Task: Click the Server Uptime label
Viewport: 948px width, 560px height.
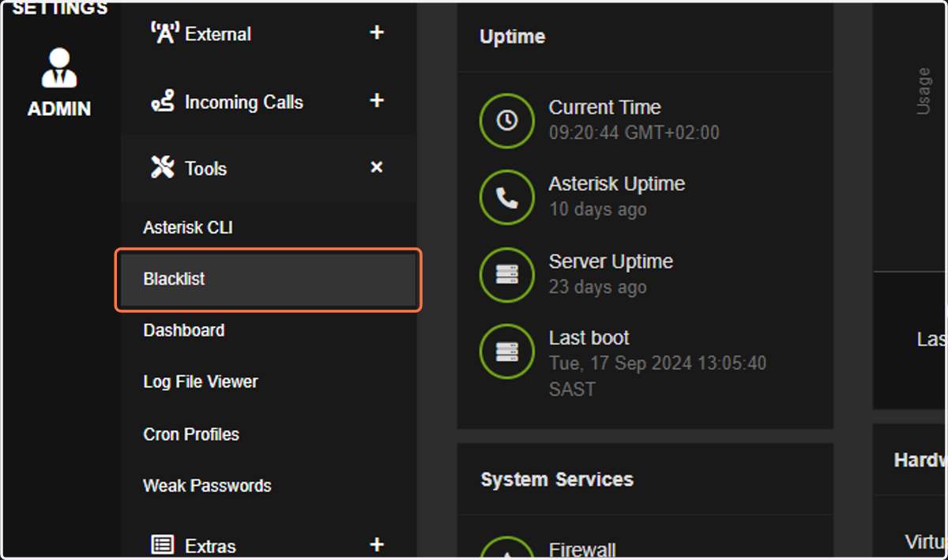Action: point(611,261)
